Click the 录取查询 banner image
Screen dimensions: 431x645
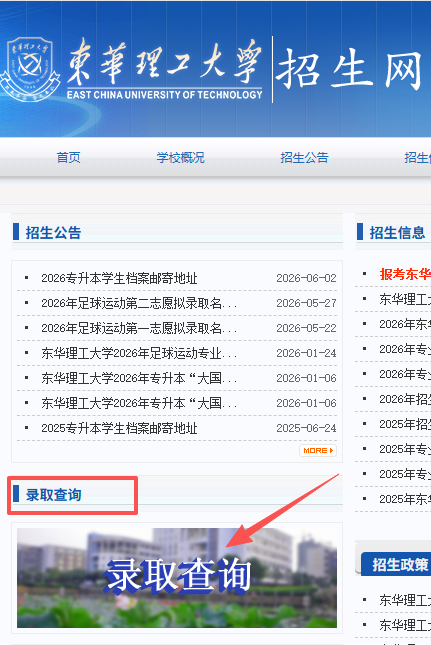[x=177, y=578]
